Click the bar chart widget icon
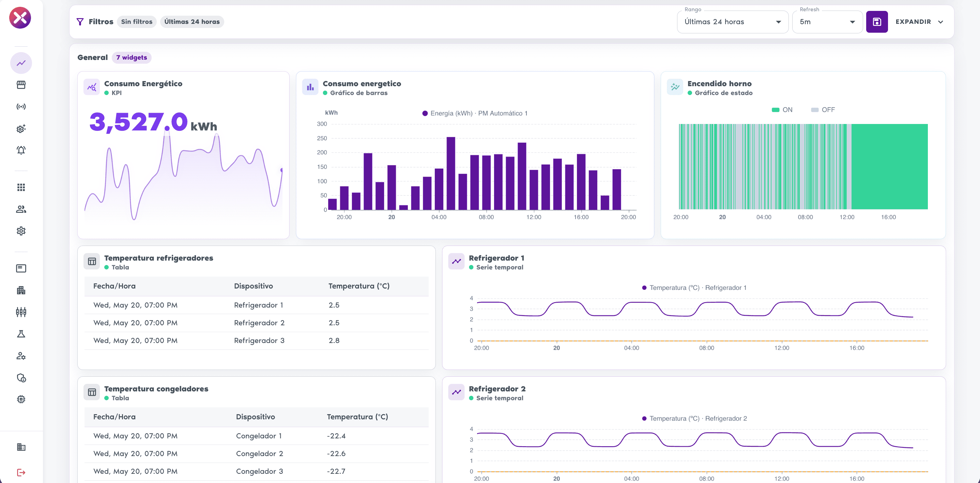 pyautogui.click(x=310, y=87)
